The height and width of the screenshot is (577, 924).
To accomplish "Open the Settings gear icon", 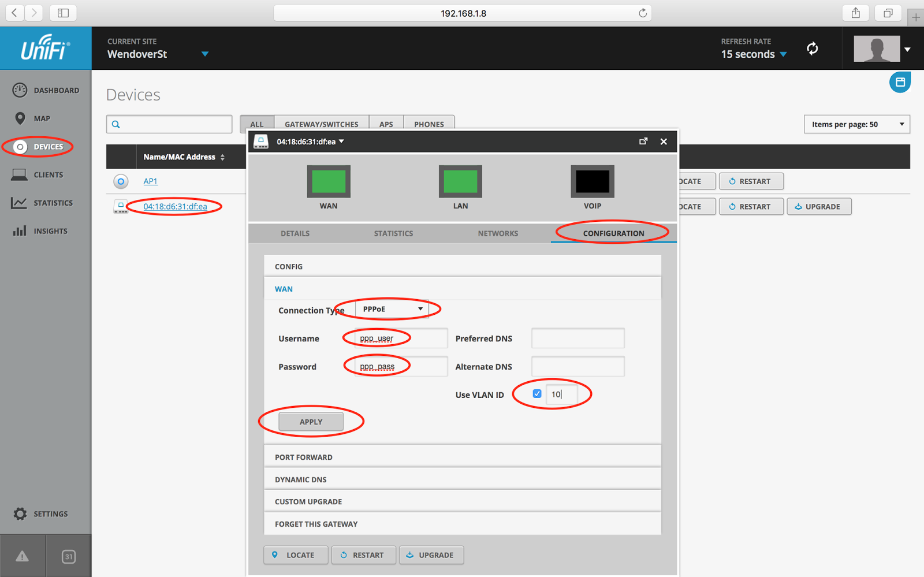I will (20, 513).
